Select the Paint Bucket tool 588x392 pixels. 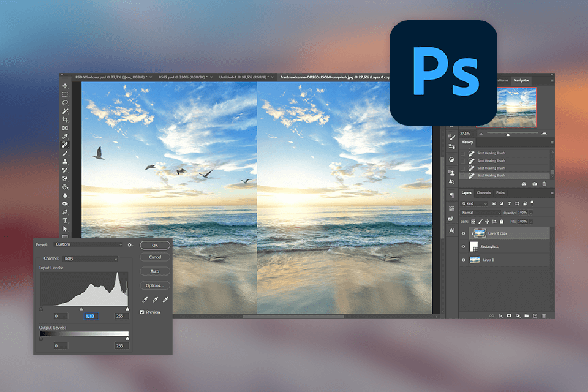click(66, 187)
